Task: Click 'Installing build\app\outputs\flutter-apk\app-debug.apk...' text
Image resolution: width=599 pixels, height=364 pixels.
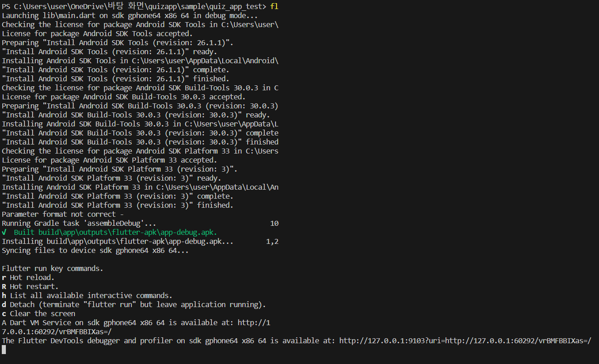Action: click(x=117, y=241)
